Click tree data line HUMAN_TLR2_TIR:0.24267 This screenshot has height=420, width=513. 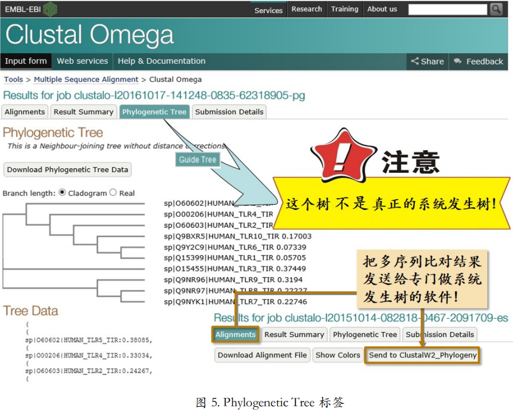(x=88, y=371)
